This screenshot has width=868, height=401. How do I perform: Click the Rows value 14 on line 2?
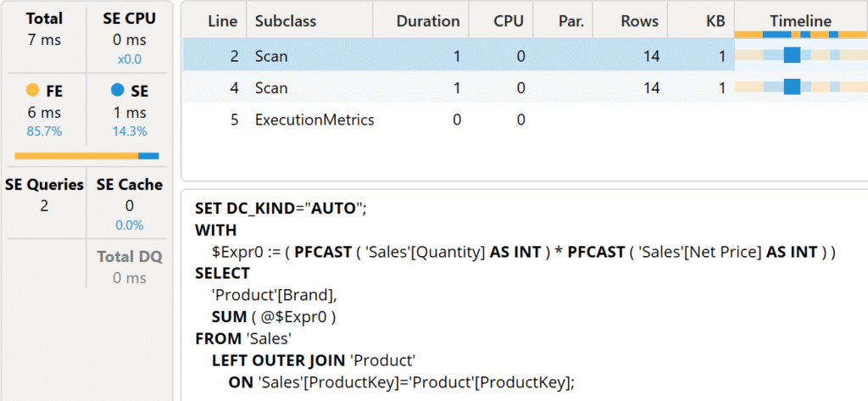(650, 55)
